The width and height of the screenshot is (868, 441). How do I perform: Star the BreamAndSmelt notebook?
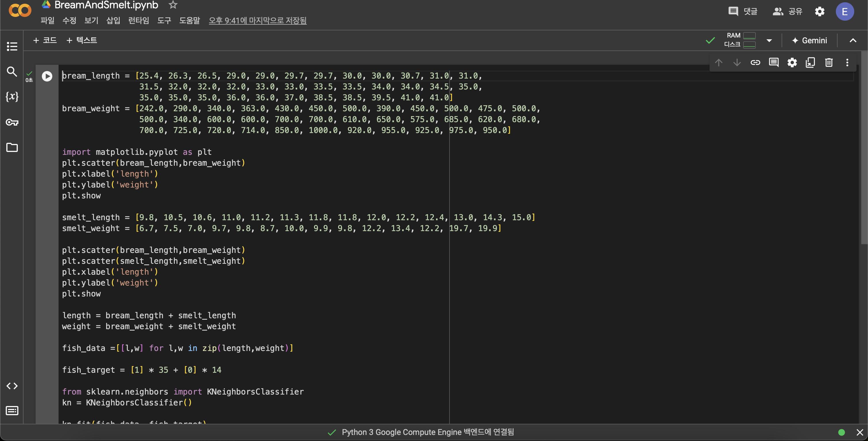coord(173,5)
